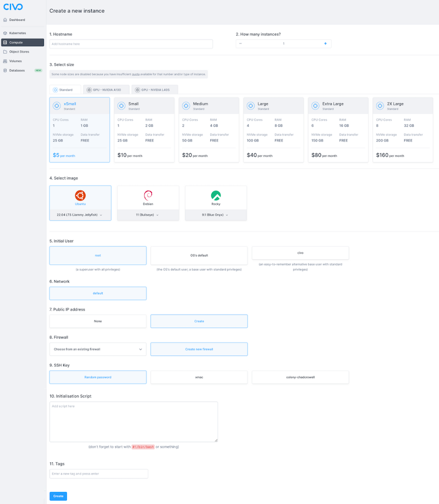
Task: Open the Debian 11 Bullseye version dropdown
Action: [148, 215]
